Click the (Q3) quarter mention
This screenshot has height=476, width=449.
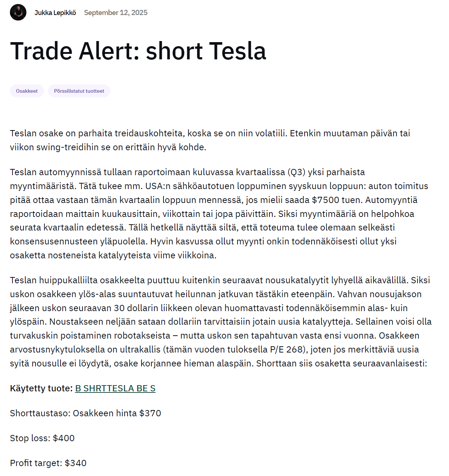pyautogui.click(x=297, y=172)
